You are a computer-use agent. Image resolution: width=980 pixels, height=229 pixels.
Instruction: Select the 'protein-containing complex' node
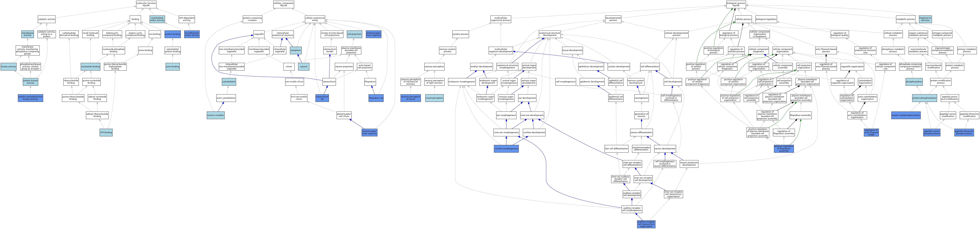tap(252, 19)
